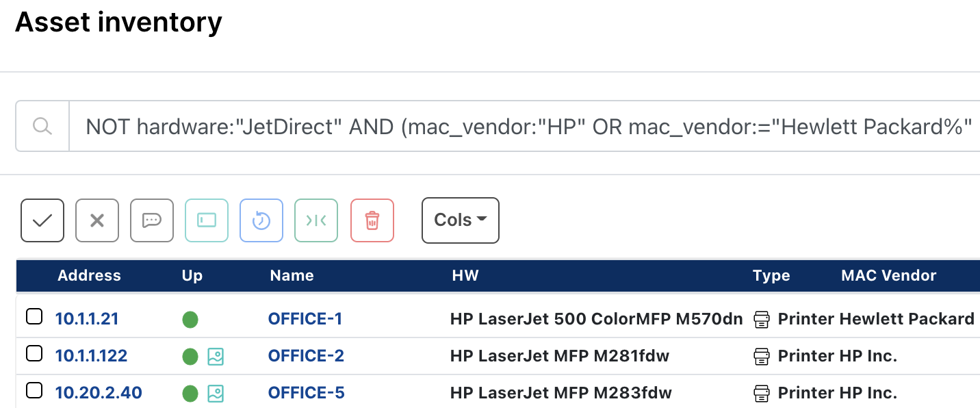The image size is (980, 408).
Task: Click the X deselect toolbar icon
Action: click(96, 220)
